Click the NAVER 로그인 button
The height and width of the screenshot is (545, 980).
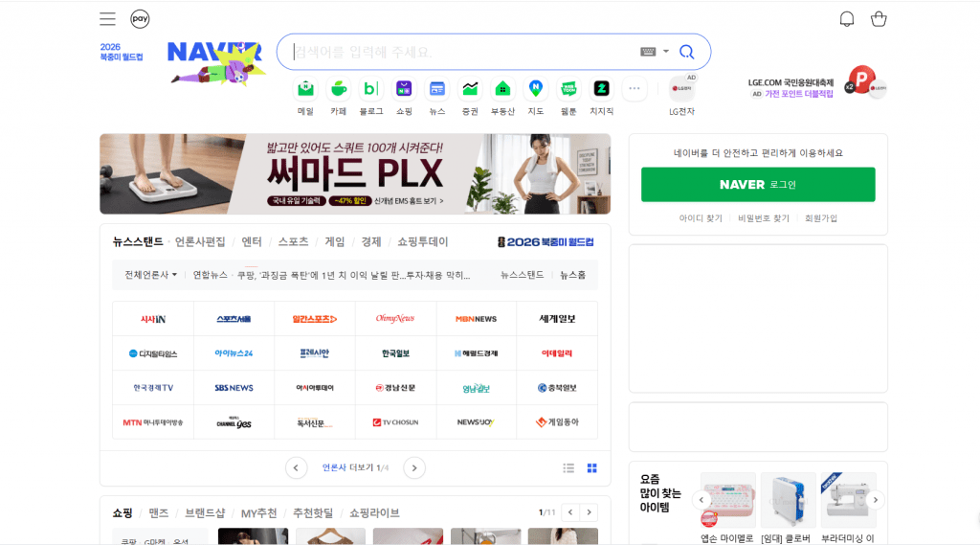pos(758,185)
